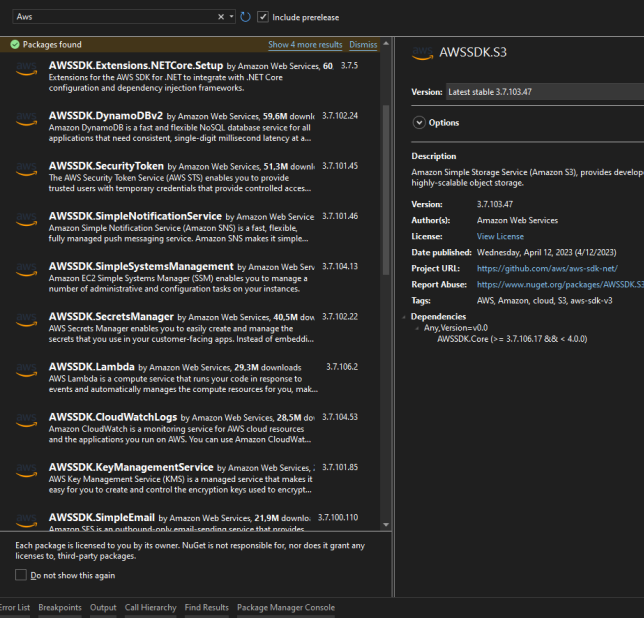Expand the Options section chevron
This screenshot has width=644, height=618.
point(419,122)
